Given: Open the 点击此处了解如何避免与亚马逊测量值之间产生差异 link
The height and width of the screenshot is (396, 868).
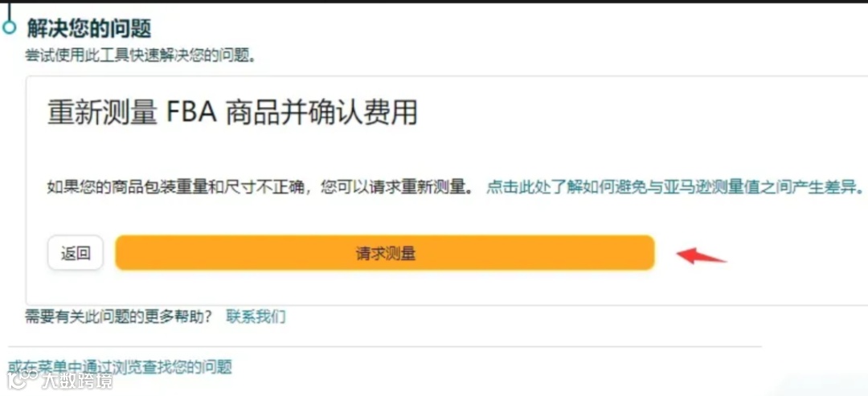Looking at the screenshot, I should tap(676, 187).
